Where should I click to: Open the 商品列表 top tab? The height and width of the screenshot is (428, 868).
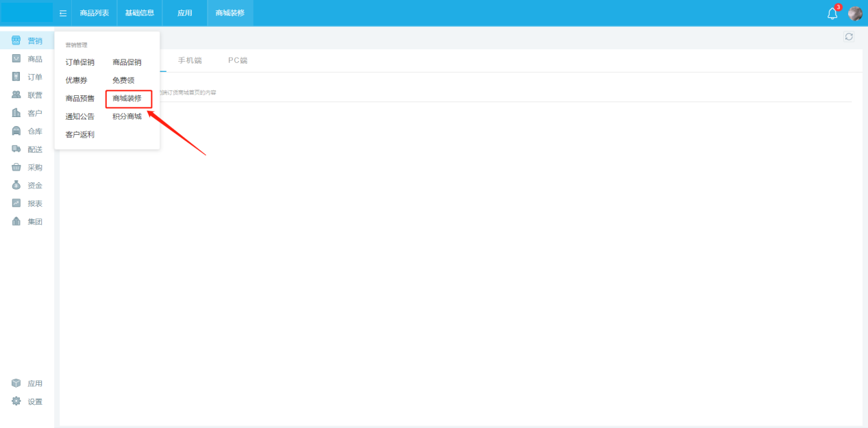(95, 13)
